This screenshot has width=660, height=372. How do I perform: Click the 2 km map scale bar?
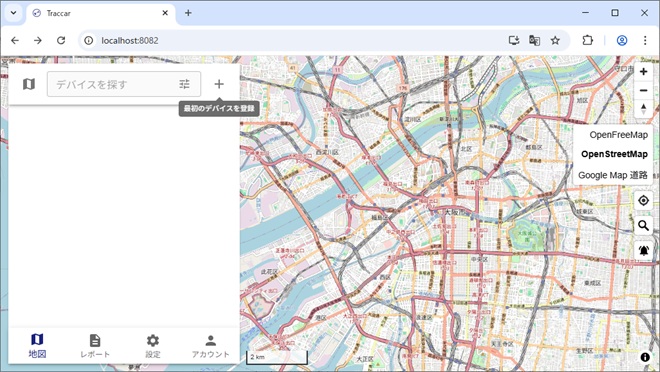point(277,358)
